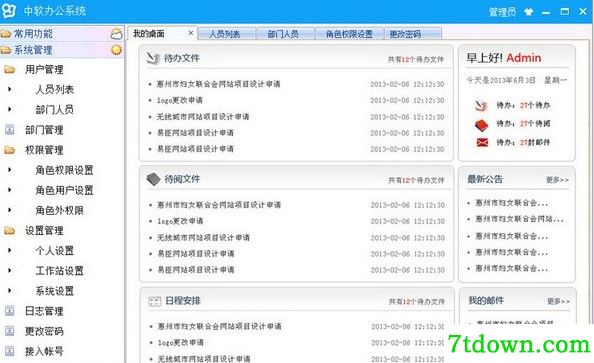The height and width of the screenshot is (363, 594).
Task: Click the 系统管理 folder icon
Action: [6, 50]
